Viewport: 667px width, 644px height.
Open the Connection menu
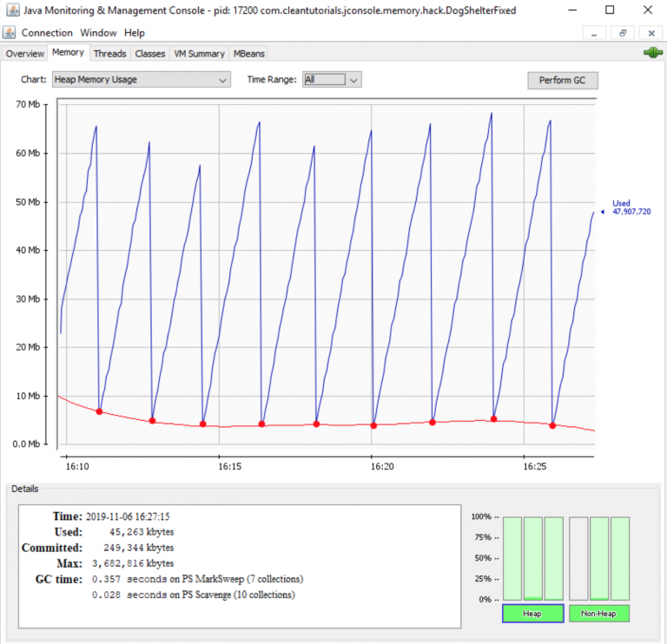(47, 32)
